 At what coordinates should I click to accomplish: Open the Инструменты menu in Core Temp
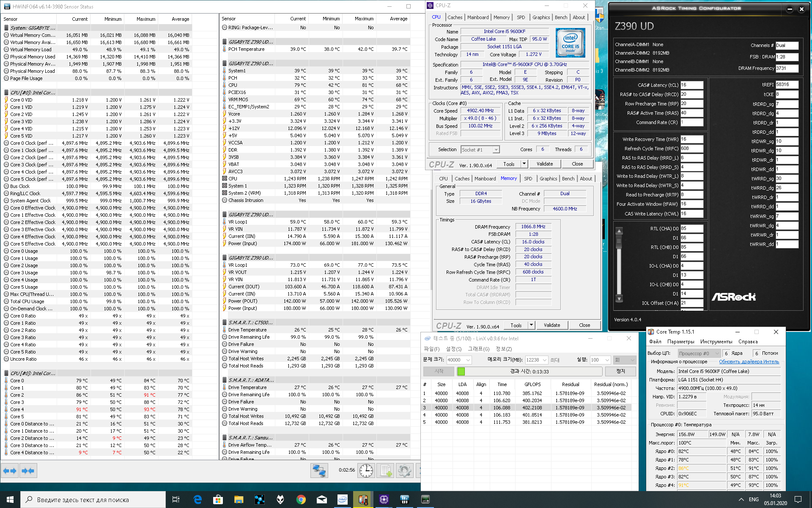point(716,342)
